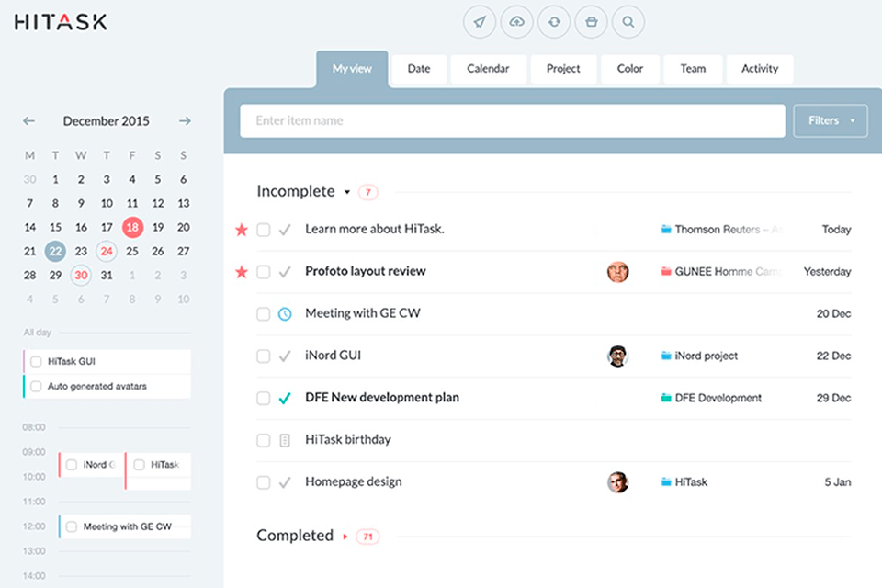Open the Filters dropdown

pyautogui.click(x=831, y=120)
